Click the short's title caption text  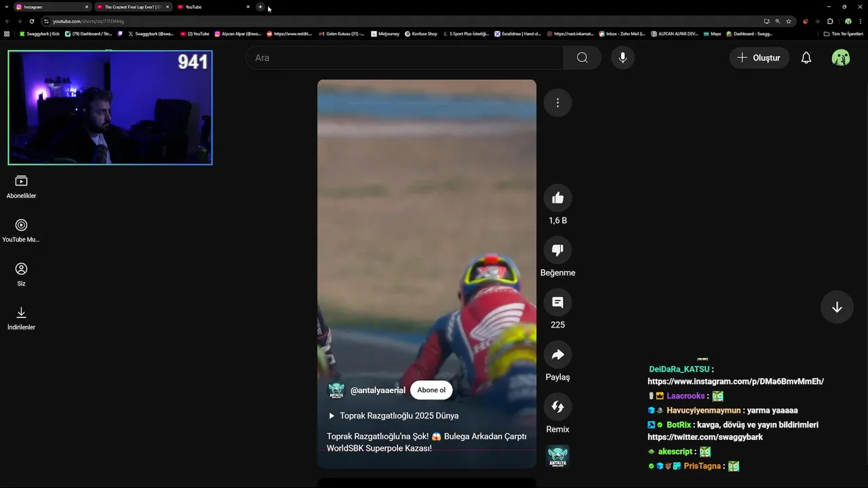pos(427,442)
